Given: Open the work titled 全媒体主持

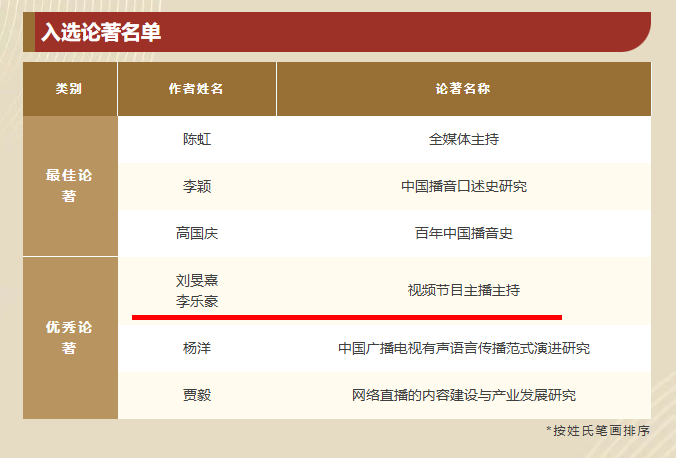Looking at the screenshot, I should click(463, 140).
